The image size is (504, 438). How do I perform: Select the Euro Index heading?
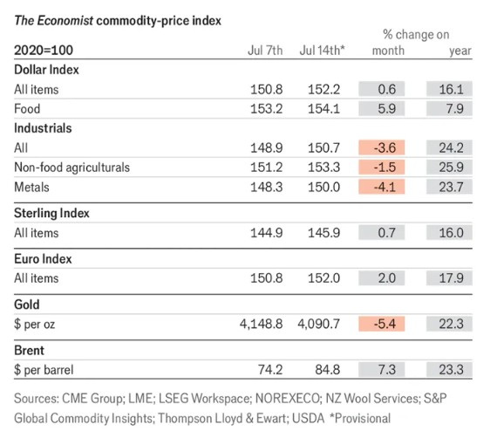[x=43, y=259]
